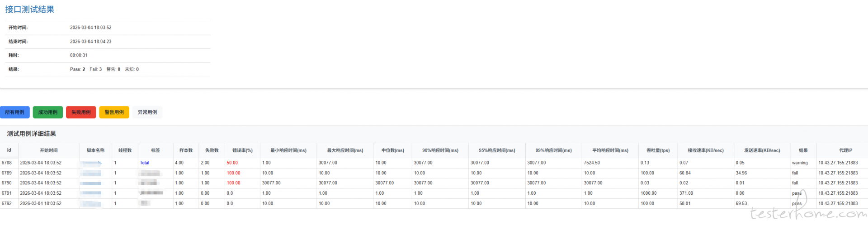
Task: Click row id 6788 cell
Action: pos(7,163)
